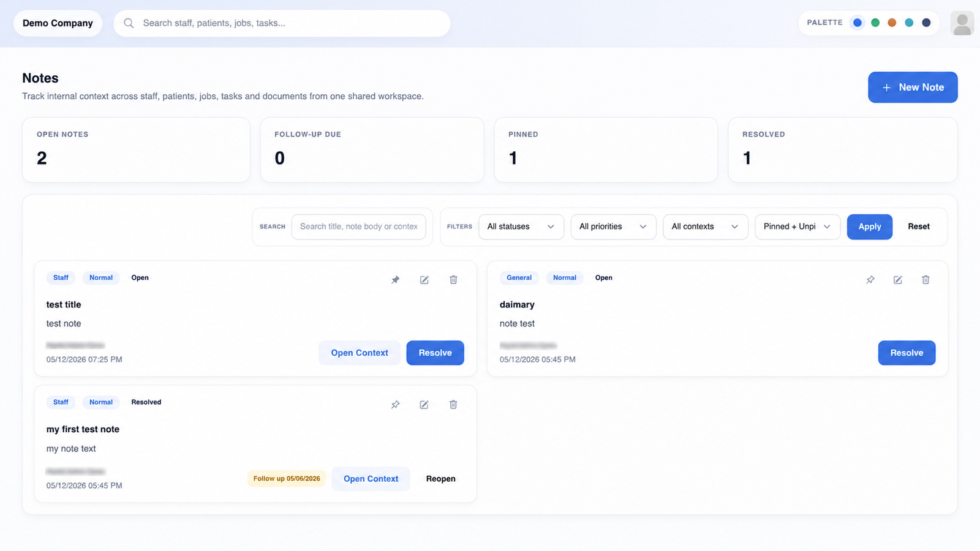Click the "daimary" note title
Image resolution: width=980 pixels, height=551 pixels.
(517, 305)
